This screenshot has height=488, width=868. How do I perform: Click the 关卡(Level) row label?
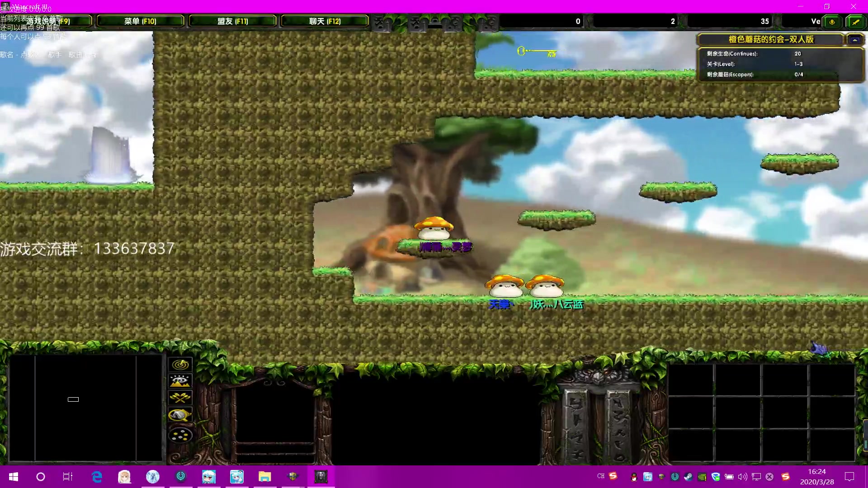tap(721, 64)
